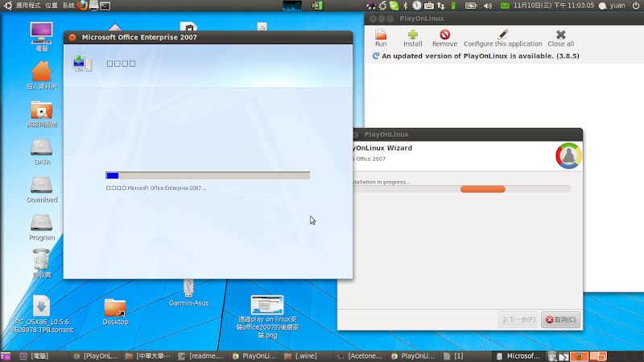Switch to [中華大學 taskbar window
This screenshot has width=644, height=362.
point(148,356)
